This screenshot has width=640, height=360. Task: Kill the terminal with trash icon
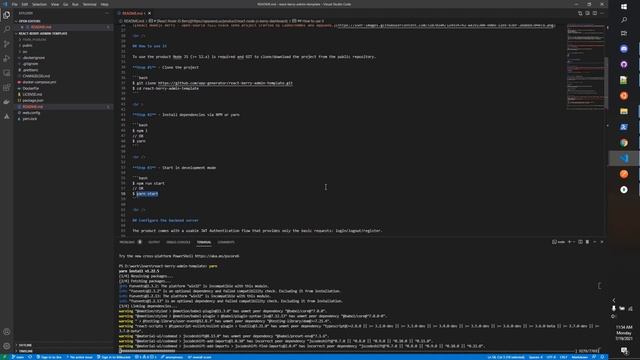click(587, 242)
